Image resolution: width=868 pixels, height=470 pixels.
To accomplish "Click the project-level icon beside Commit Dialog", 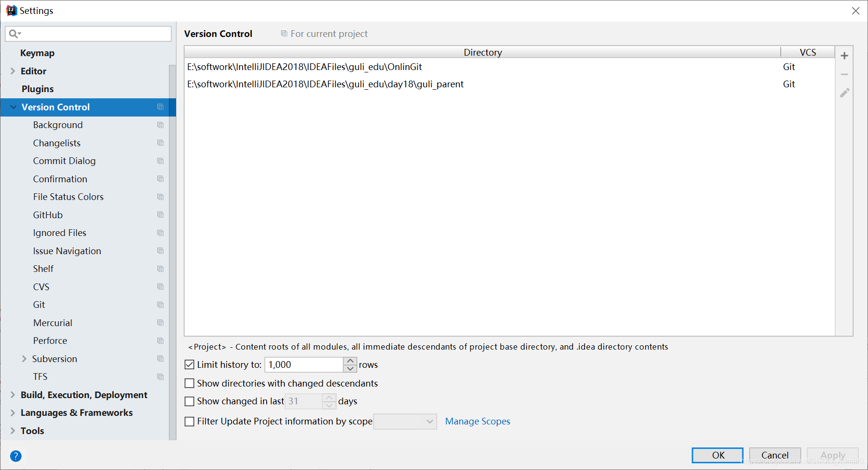I will coord(161,161).
